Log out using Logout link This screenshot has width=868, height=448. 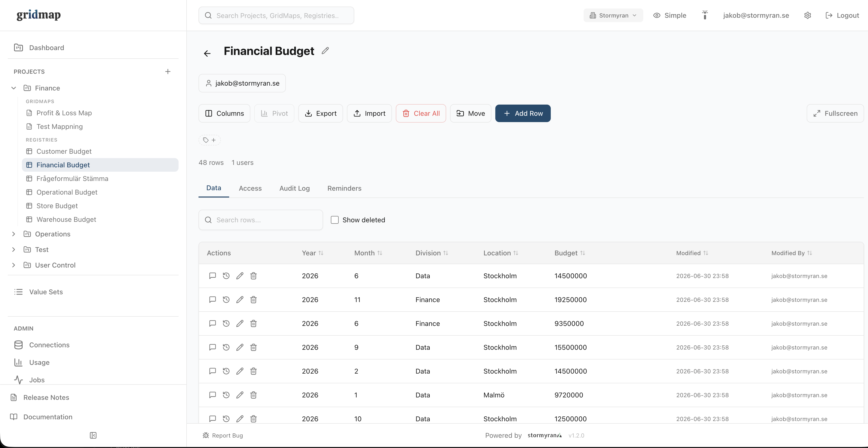[842, 16]
